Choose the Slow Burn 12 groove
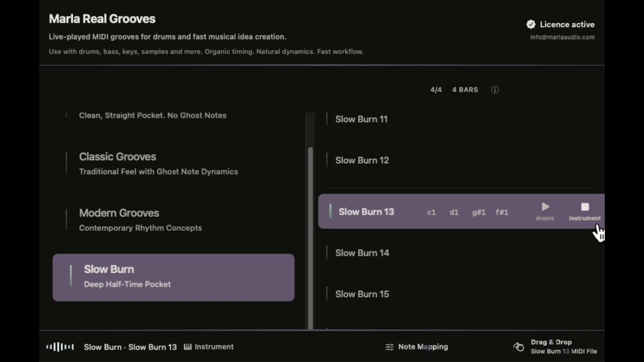644x362 pixels. (461, 160)
